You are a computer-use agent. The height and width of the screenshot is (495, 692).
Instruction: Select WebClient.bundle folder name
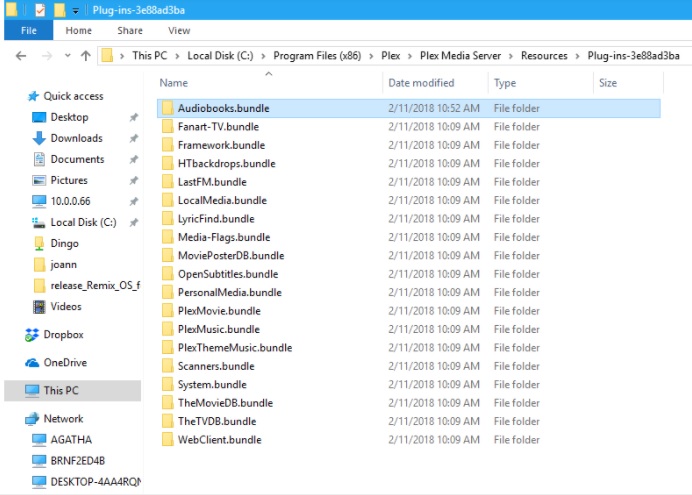[x=219, y=440]
